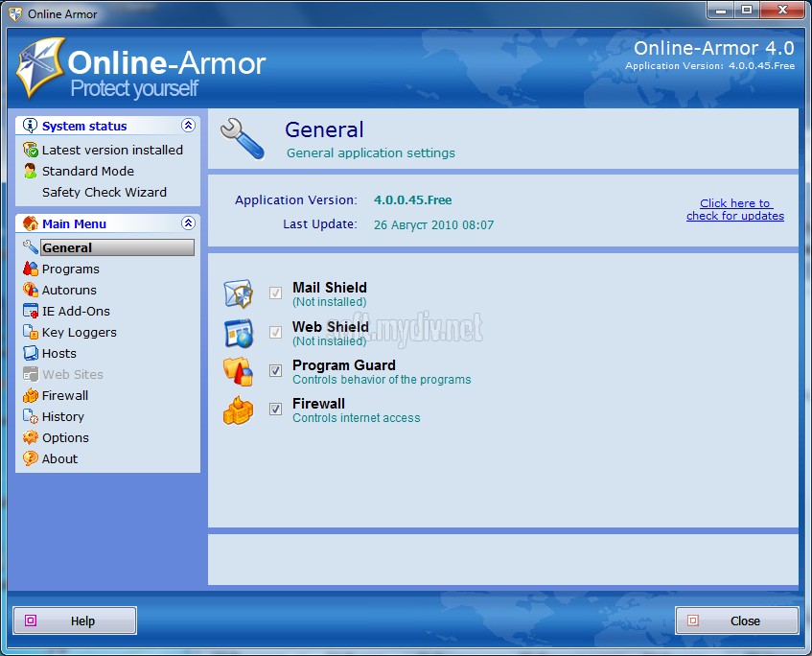Click the Standard Mode status text

click(x=87, y=171)
